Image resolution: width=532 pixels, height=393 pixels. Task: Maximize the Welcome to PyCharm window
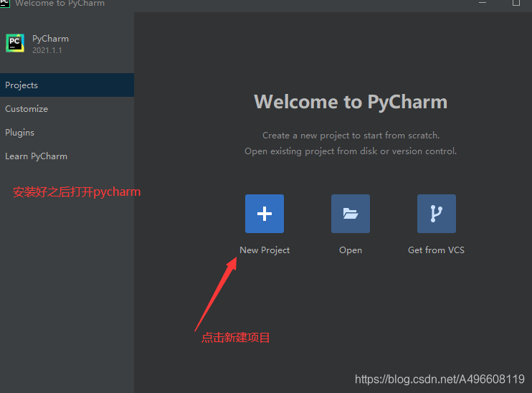coord(516,3)
